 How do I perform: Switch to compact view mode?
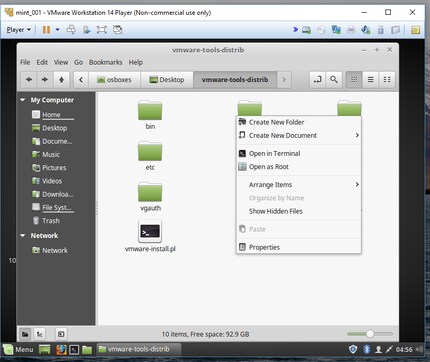click(x=387, y=80)
